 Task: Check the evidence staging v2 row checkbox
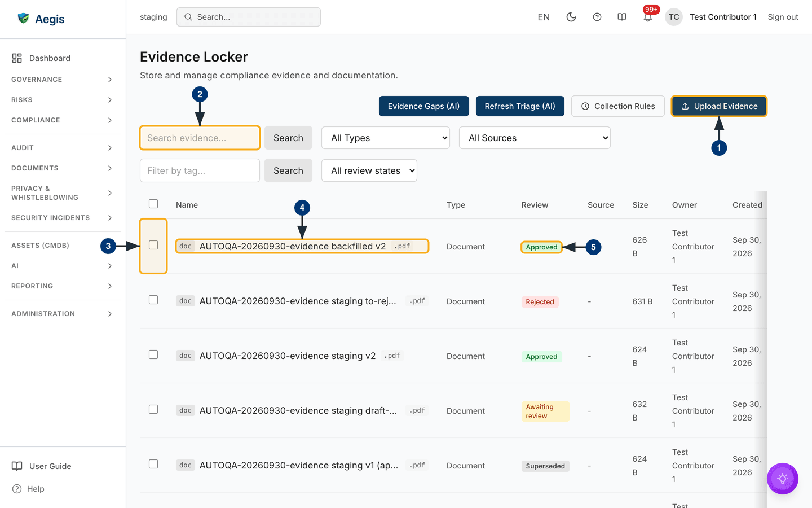coord(153,354)
